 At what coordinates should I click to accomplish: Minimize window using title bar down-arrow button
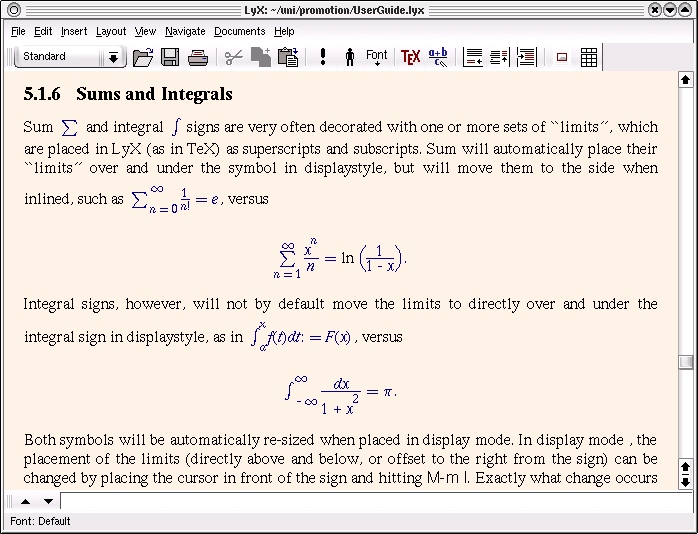670,9
